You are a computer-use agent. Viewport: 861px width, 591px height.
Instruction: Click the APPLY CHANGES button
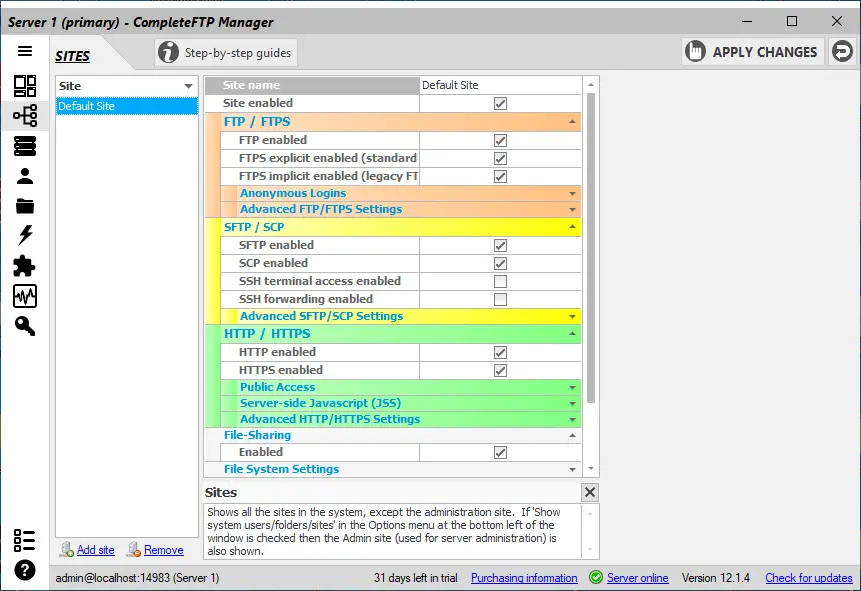click(752, 52)
